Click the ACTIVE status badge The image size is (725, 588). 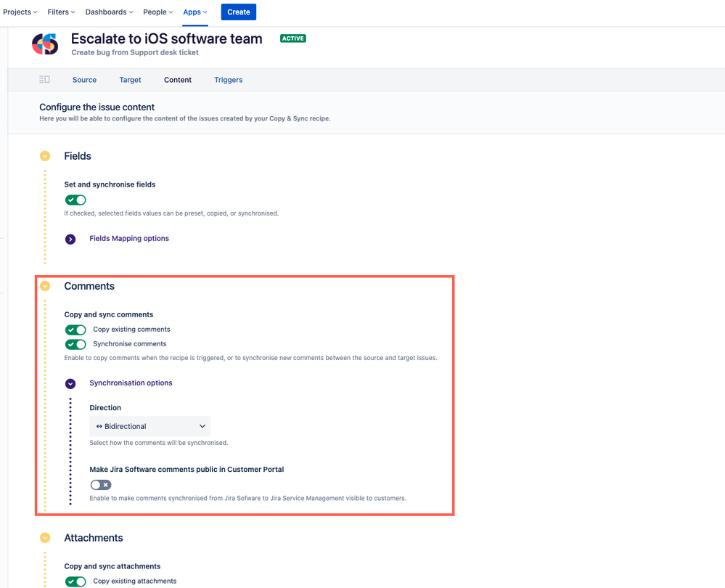tap(293, 38)
